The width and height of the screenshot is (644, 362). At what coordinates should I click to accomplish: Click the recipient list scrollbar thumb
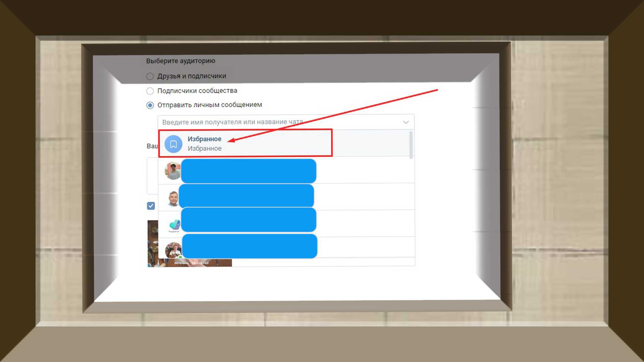(411, 145)
